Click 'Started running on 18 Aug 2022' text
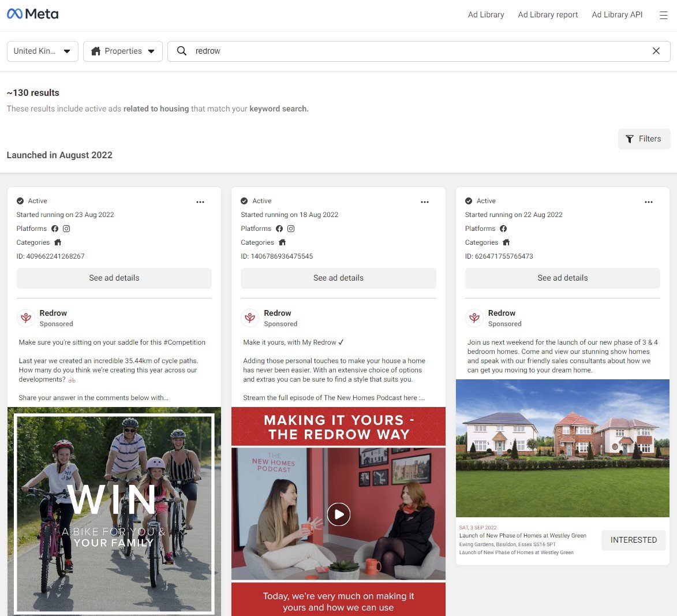677x616 pixels. (289, 215)
